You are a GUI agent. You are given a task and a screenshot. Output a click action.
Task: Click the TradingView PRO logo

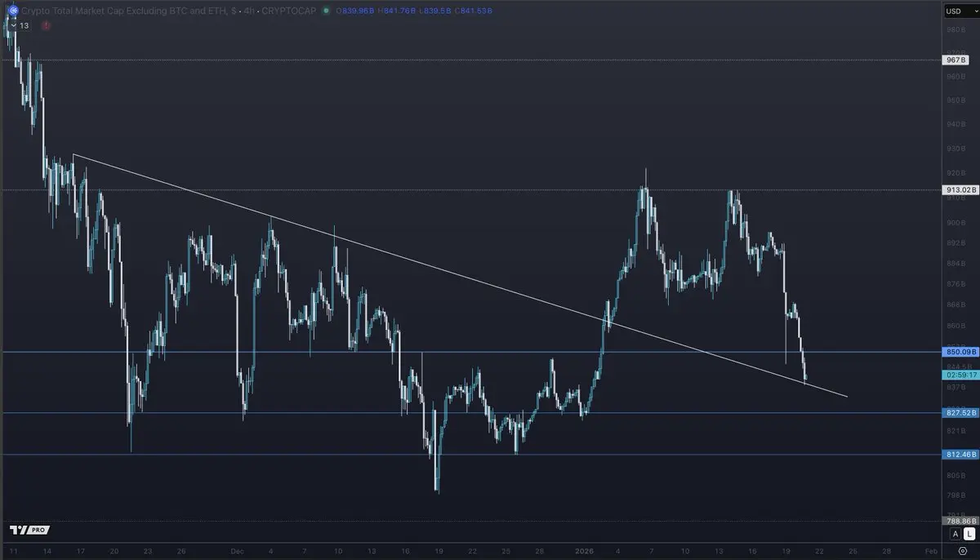click(29, 530)
